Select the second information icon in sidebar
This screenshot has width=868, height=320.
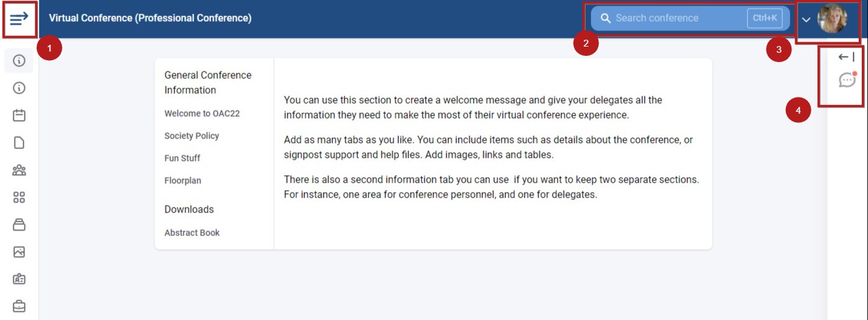(x=19, y=88)
